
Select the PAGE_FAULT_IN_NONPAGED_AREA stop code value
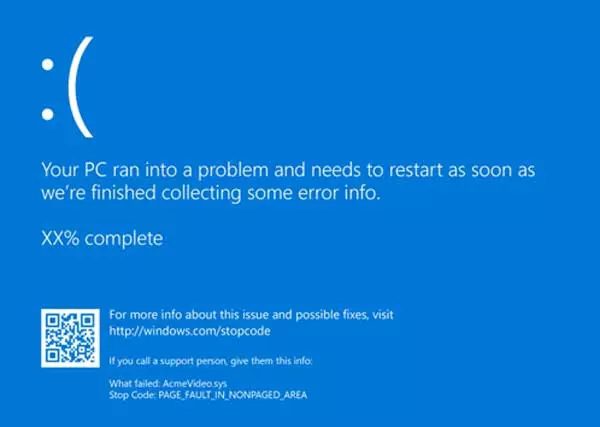(x=233, y=395)
